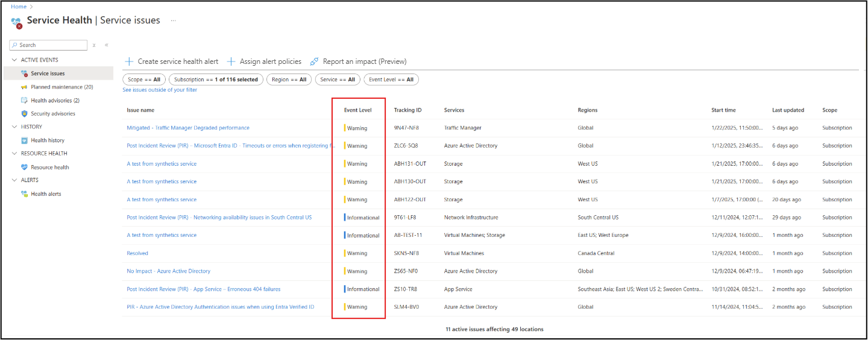Click the Health alerts icon
This screenshot has width=868, height=340.
pos(24,194)
